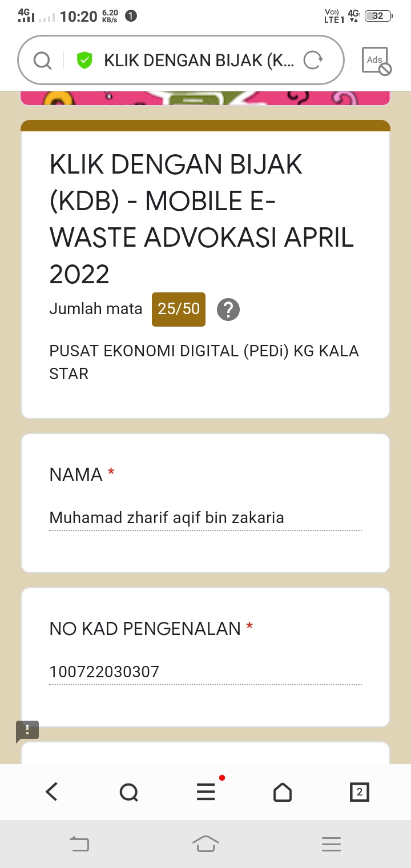
Task: Tap the pink header banner image
Action: pyautogui.click(x=205, y=98)
